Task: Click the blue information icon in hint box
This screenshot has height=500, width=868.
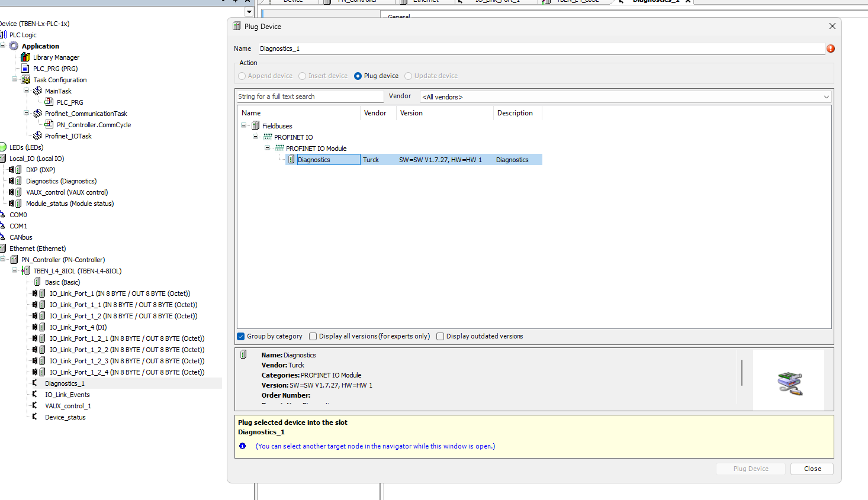Action: coord(242,446)
